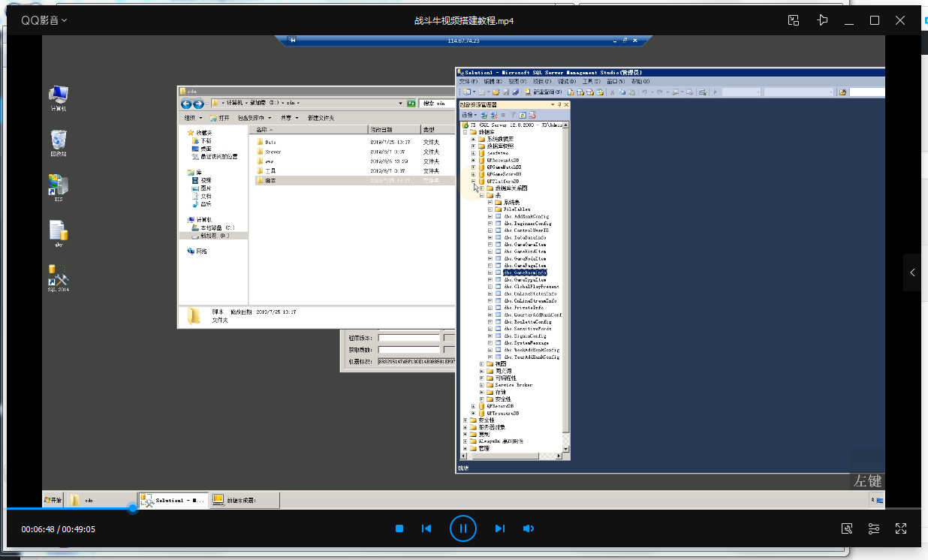Click the Object Explorer filter funnel icon
Viewport: 928px width, 560px height.
pyautogui.click(x=513, y=115)
